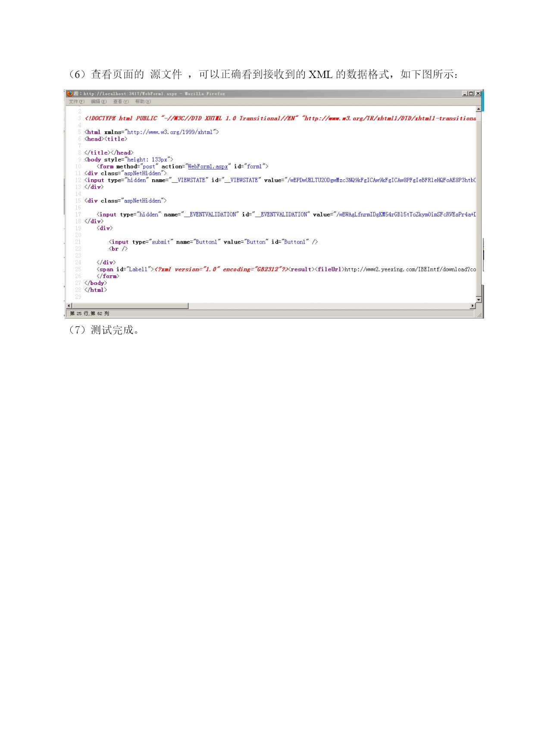Click the horizontal scrollbar right arrow
The height and width of the screenshot is (756, 535).
point(472,306)
